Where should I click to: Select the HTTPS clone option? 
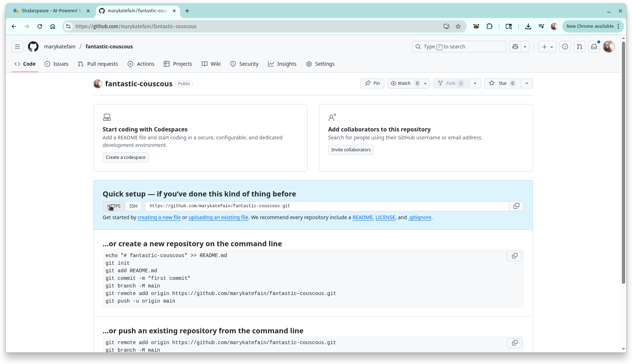[x=113, y=206]
